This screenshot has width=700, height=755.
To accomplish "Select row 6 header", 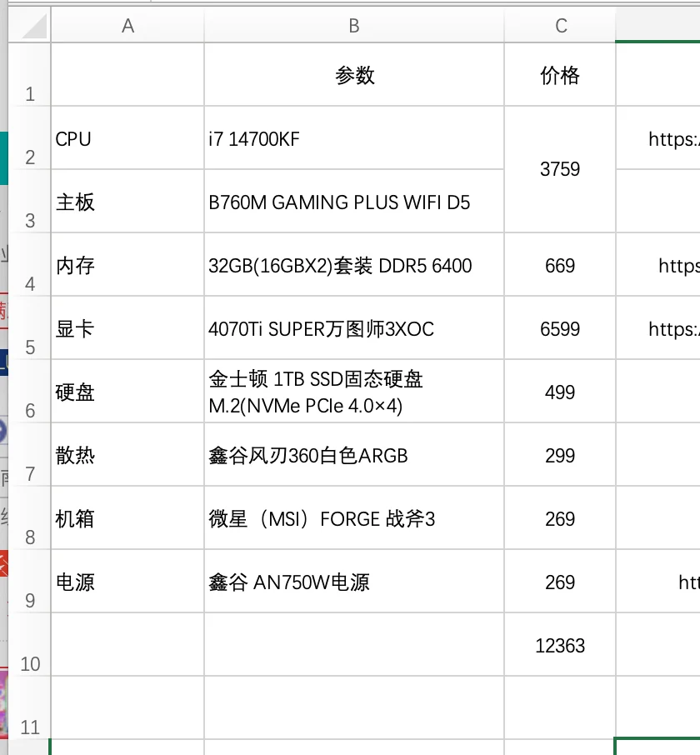I will click(29, 392).
